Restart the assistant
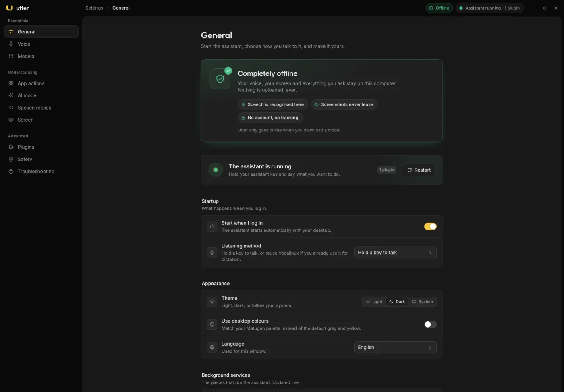Screen dimensions: 564x392 click(419, 170)
